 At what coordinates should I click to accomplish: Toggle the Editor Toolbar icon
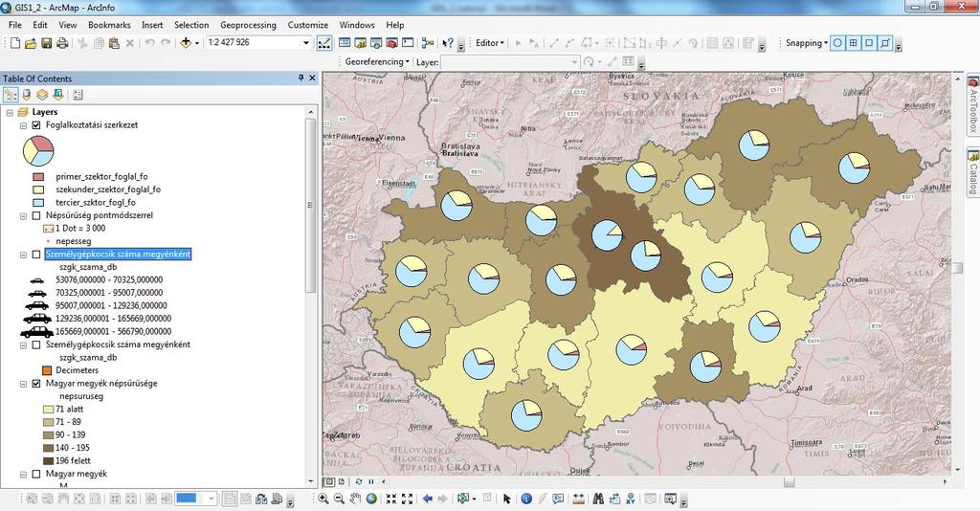[324, 43]
